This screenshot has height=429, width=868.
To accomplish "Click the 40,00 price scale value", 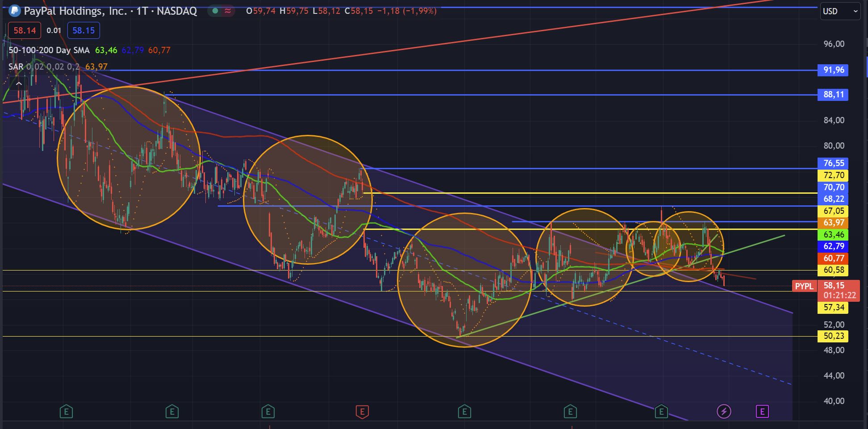I will point(834,401).
